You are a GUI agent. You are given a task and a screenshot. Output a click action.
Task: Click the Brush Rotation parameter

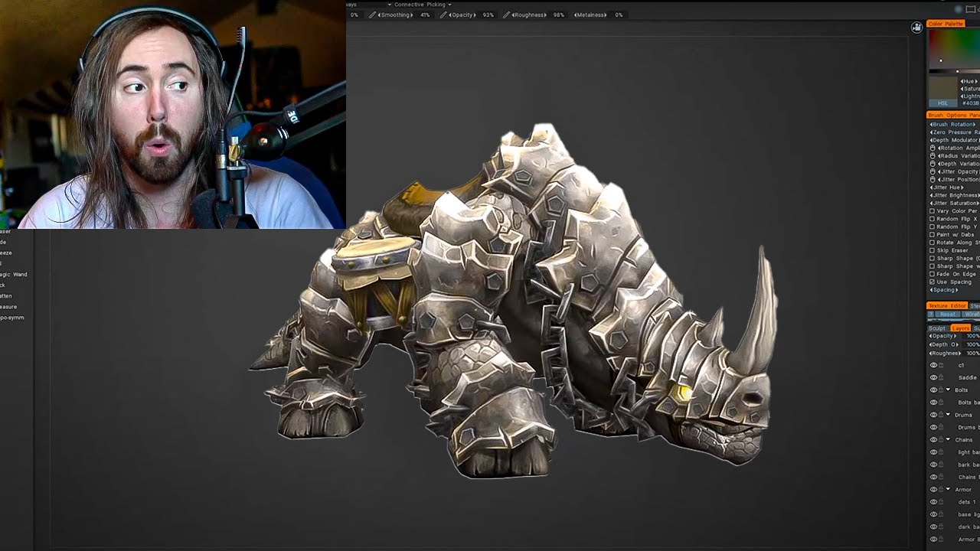click(952, 124)
